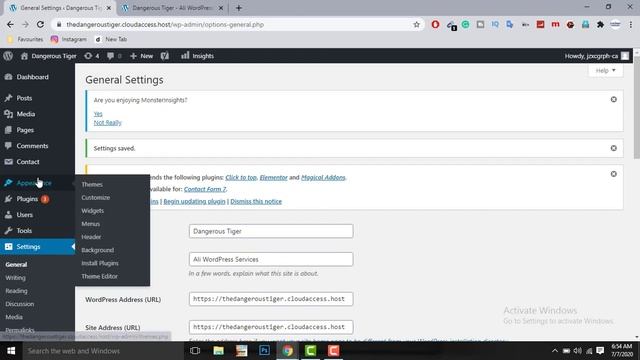640x360 pixels.
Task: Click Not Really on MonsterInsights notice
Action: 108,122
